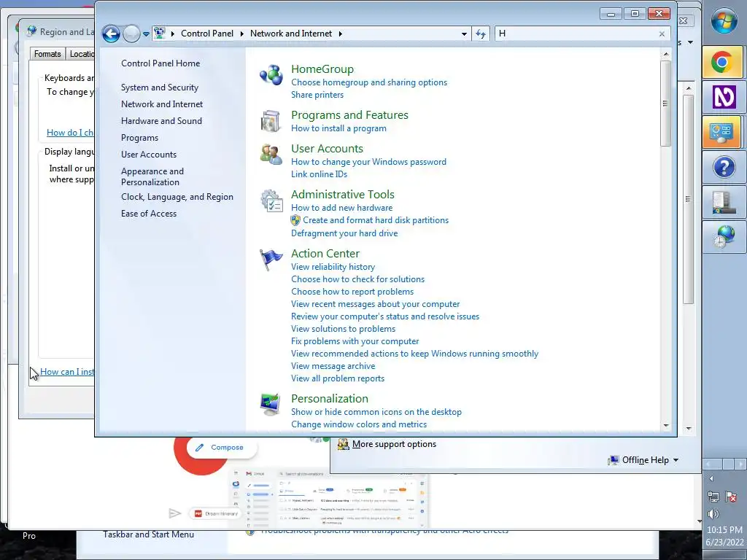Open View reliability history link
The width and height of the screenshot is (747, 560).
pyautogui.click(x=333, y=267)
